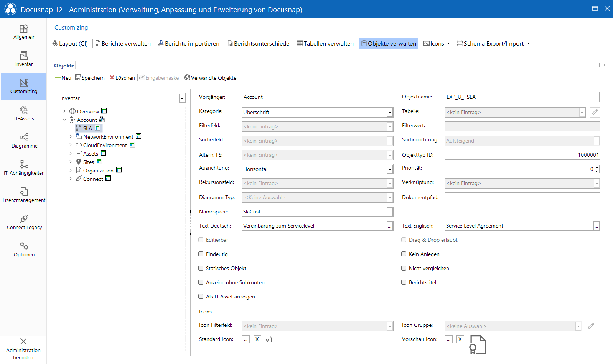613x364 pixels.
Task: Open Optionen in the sidebar
Action: click(24, 249)
